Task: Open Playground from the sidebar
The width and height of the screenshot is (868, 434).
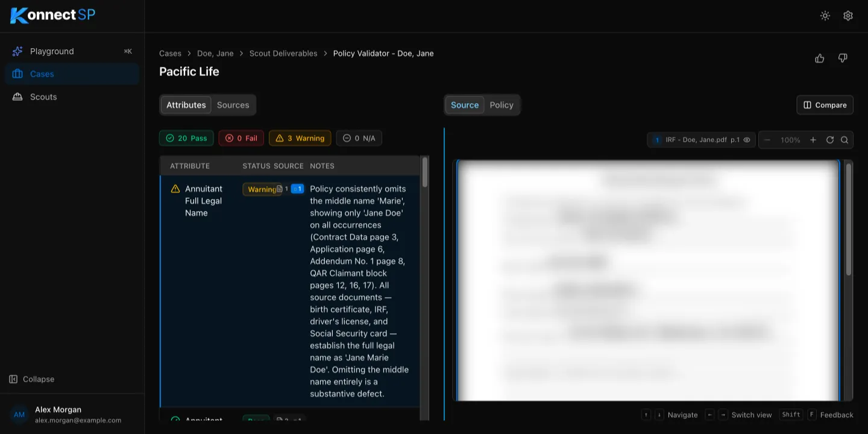Action: click(x=72, y=51)
